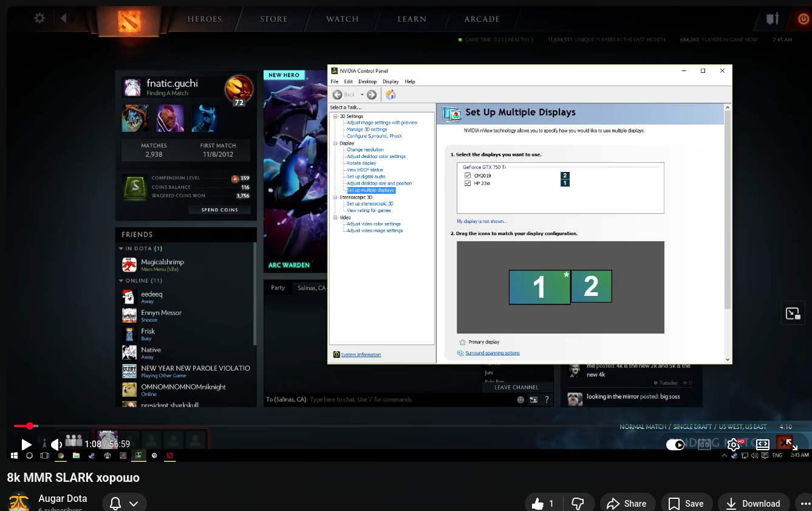Open the NVIDIA File menu
This screenshot has height=511, width=812.
335,81
